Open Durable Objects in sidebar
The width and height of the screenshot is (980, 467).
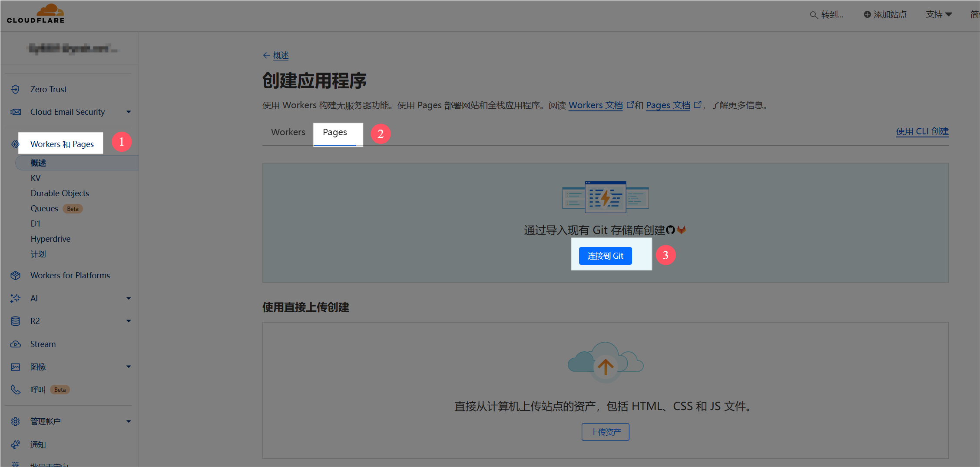tap(60, 193)
